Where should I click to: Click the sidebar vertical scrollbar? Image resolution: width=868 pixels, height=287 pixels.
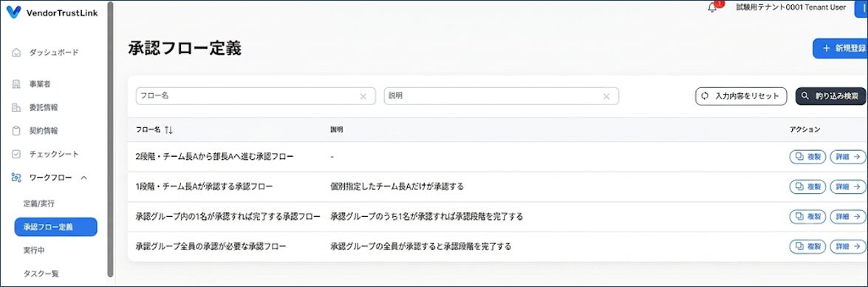[110, 138]
